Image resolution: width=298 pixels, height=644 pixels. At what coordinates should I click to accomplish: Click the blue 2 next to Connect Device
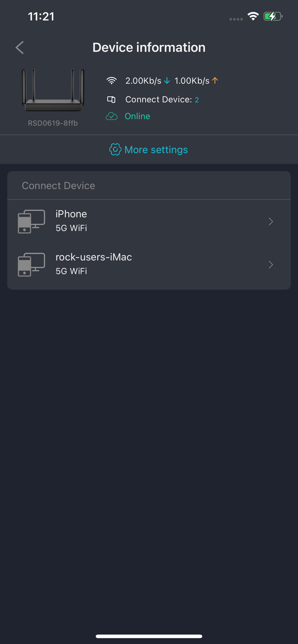197,99
